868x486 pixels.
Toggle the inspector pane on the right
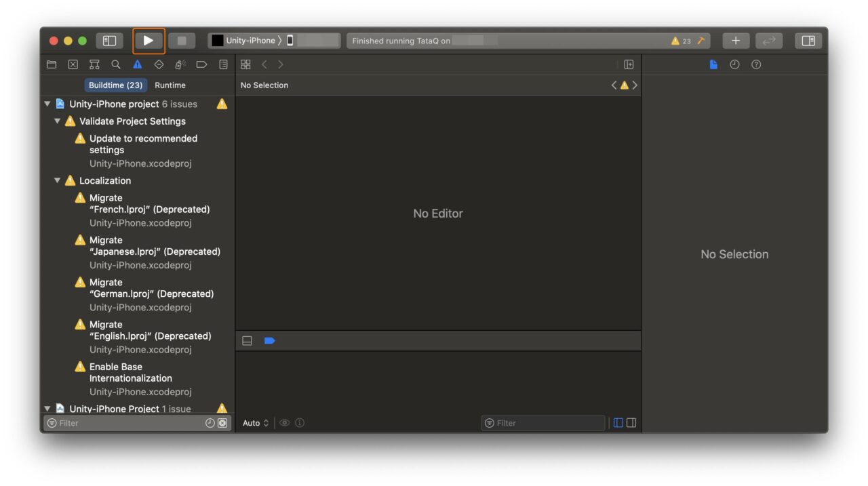808,41
